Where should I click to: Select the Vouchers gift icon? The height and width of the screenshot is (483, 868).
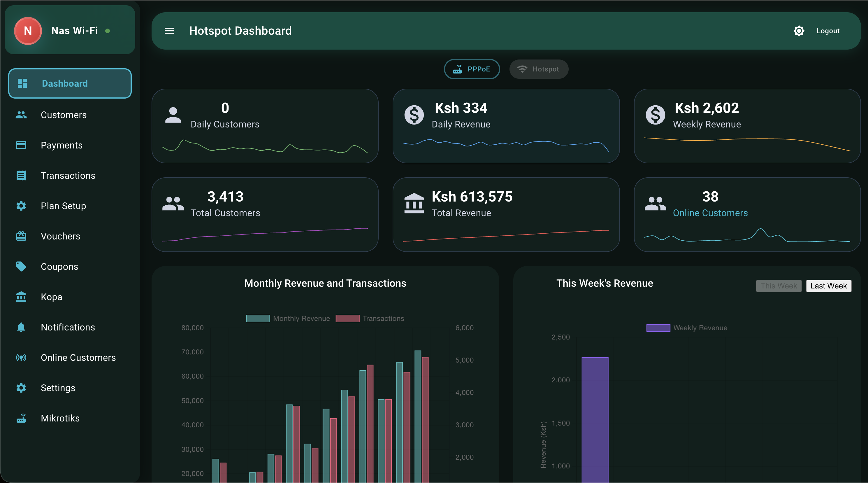(x=21, y=236)
